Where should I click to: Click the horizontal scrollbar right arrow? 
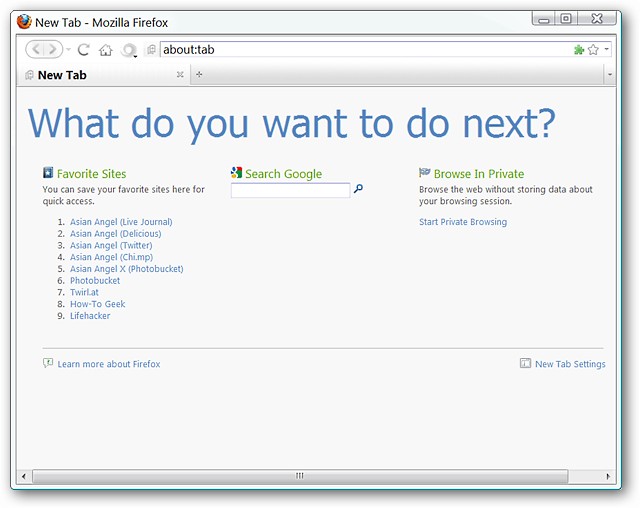coord(608,476)
